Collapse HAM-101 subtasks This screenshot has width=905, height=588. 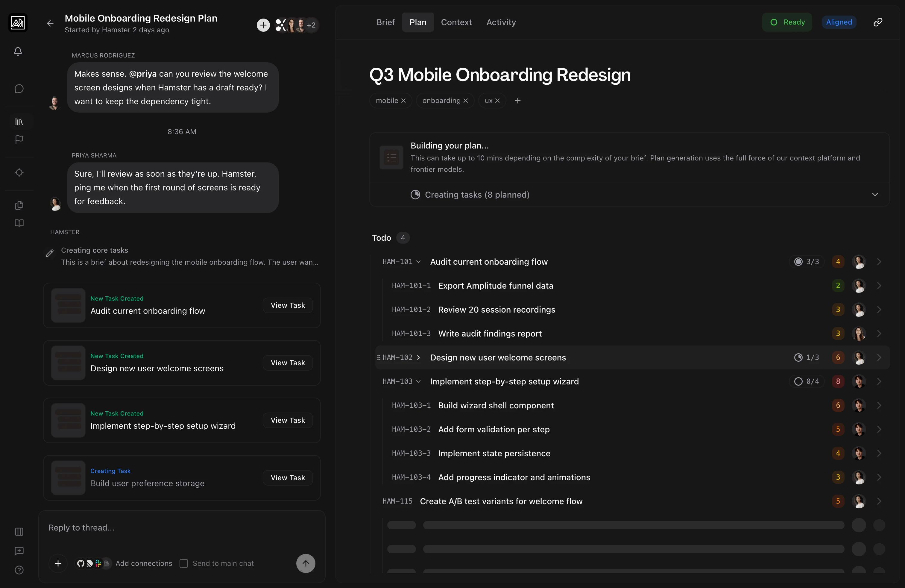tap(418, 262)
